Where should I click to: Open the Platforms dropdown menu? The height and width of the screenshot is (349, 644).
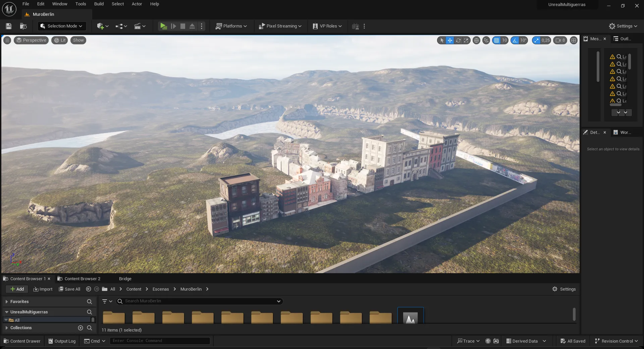point(231,26)
